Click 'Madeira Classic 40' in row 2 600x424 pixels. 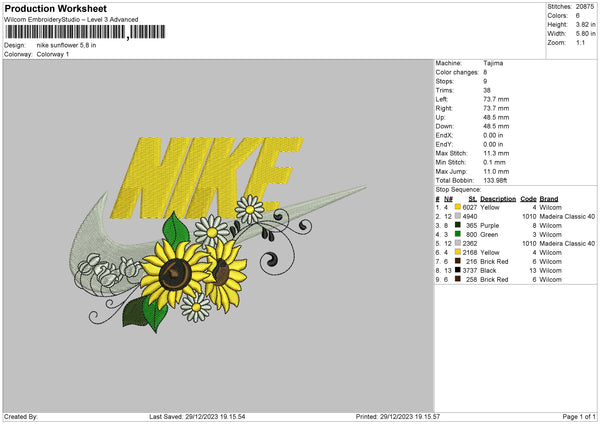(567, 216)
